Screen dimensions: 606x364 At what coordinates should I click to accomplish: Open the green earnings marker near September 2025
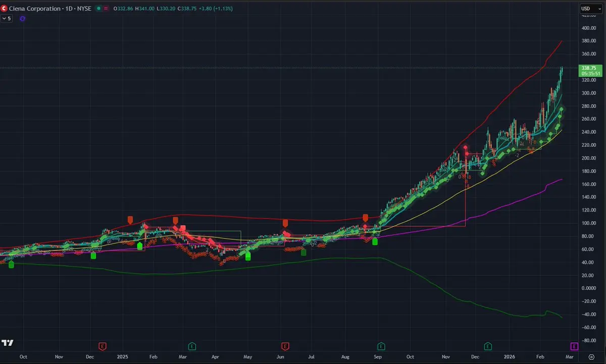click(381, 346)
